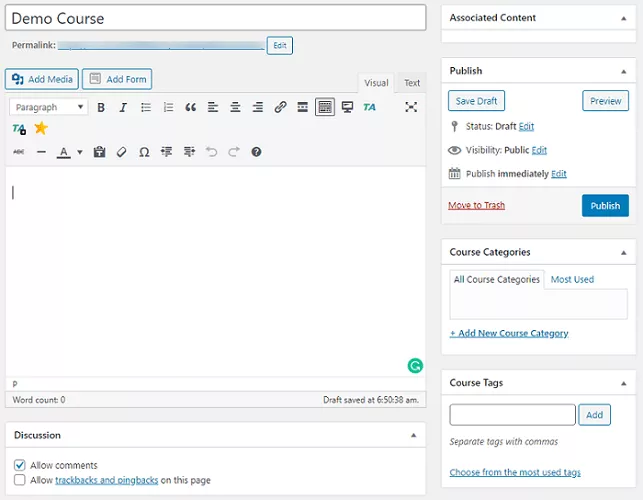
Task: Open keyboard shortcuts help icon
Action: pyautogui.click(x=256, y=152)
